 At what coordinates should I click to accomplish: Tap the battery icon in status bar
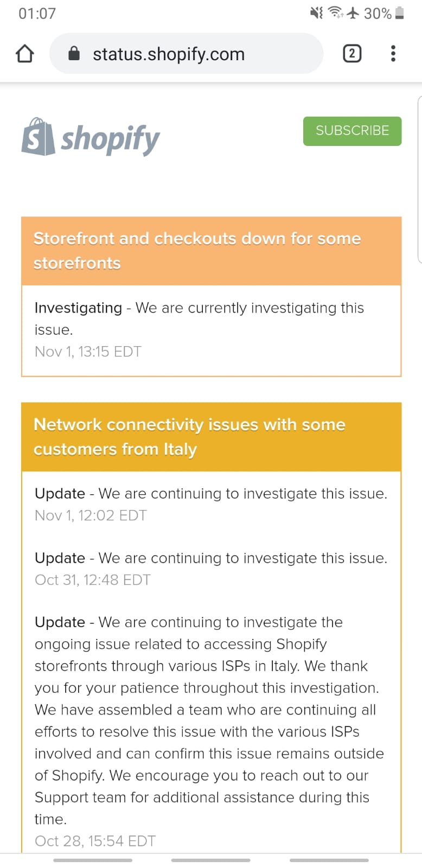pos(400,13)
